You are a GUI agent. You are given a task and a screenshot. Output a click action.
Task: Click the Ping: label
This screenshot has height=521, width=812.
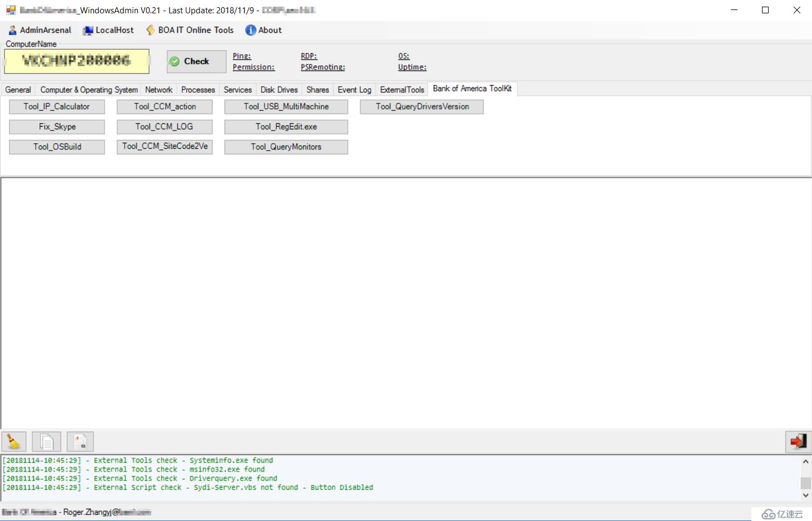[x=242, y=56]
